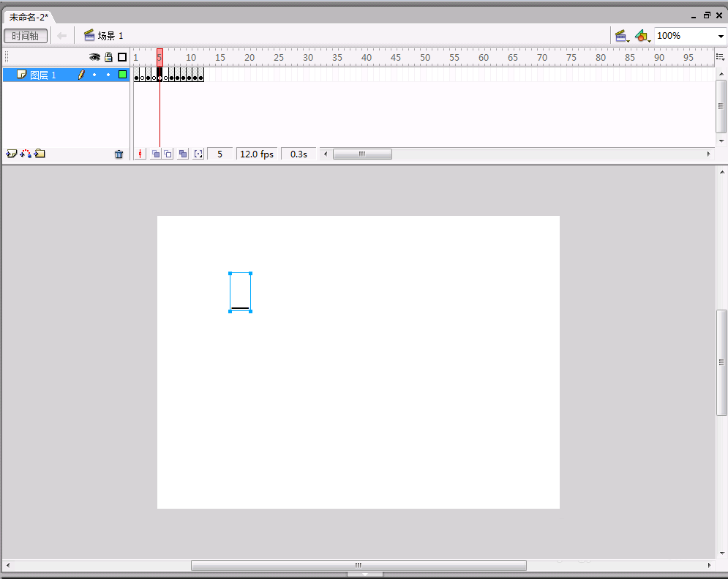Toggle the Onion Skin Outlines button
The width and height of the screenshot is (728, 579).
click(x=168, y=154)
